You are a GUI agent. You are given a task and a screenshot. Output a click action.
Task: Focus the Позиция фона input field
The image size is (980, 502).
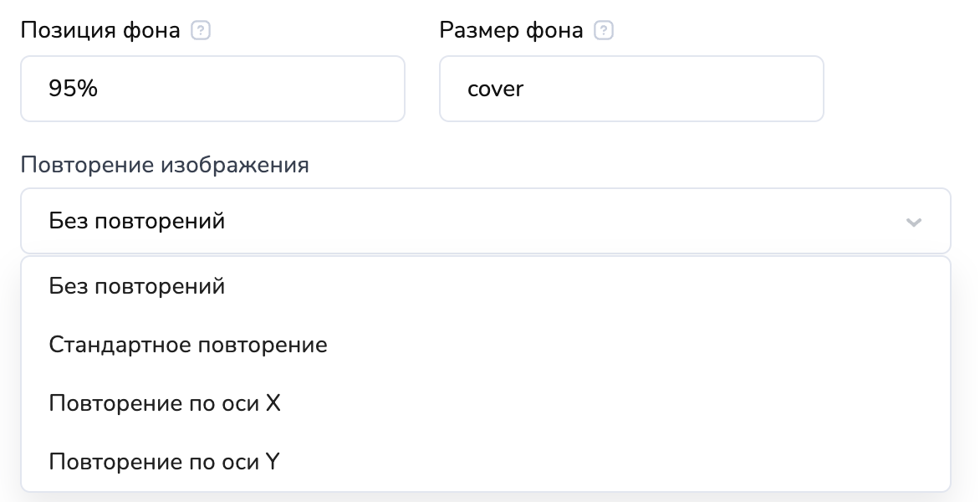click(212, 89)
